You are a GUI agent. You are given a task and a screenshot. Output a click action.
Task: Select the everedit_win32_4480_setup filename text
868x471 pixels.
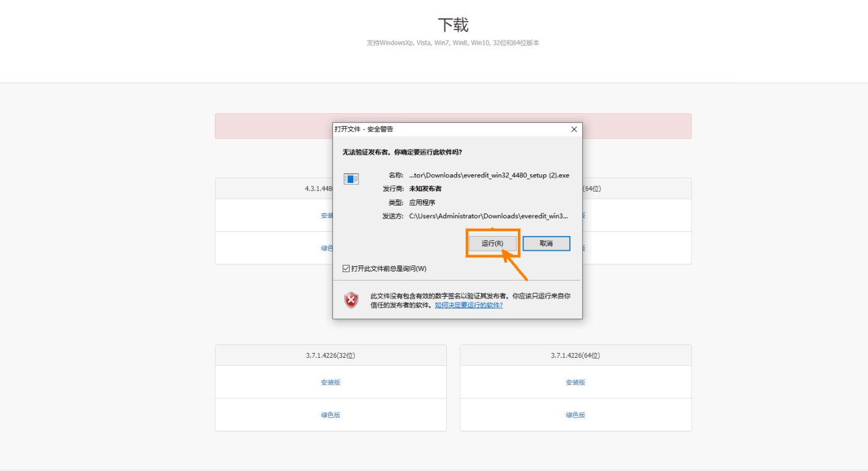pyautogui.click(x=488, y=175)
